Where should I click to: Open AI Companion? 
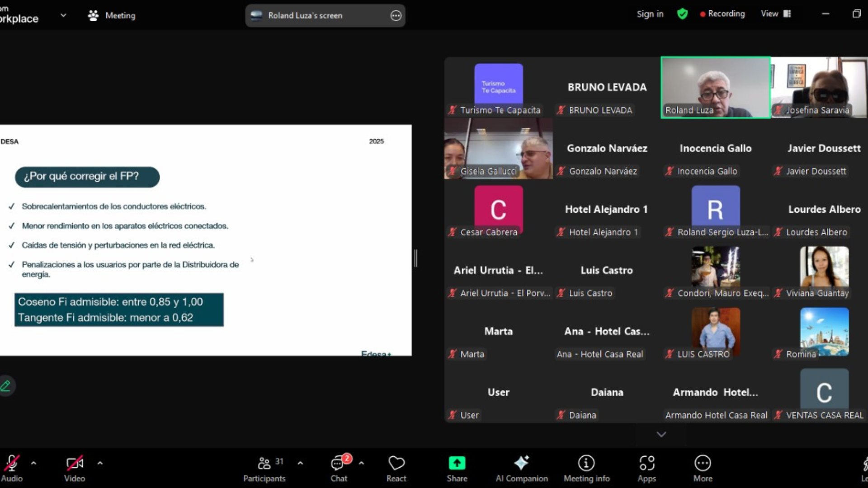522,468
